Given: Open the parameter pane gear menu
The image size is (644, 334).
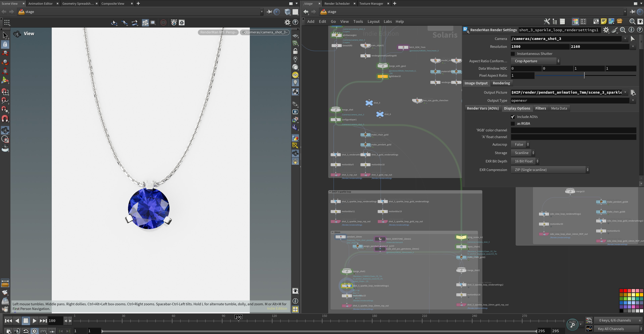Looking at the screenshot, I should click(x=606, y=30).
